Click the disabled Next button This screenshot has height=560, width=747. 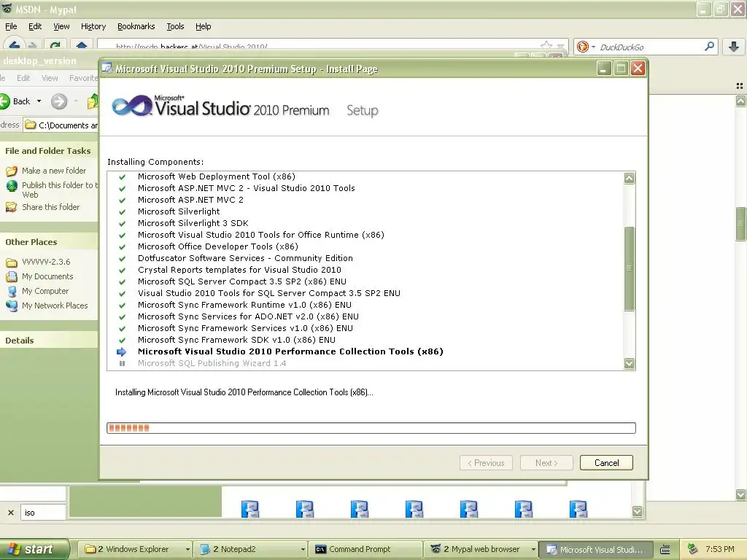click(x=546, y=463)
